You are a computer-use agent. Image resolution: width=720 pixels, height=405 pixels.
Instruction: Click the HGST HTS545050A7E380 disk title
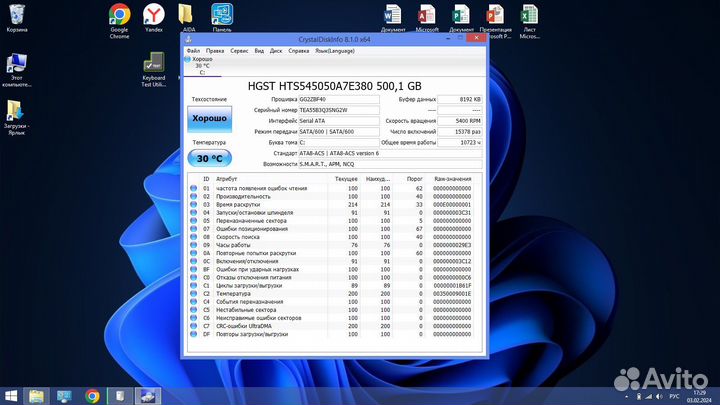[x=334, y=86]
